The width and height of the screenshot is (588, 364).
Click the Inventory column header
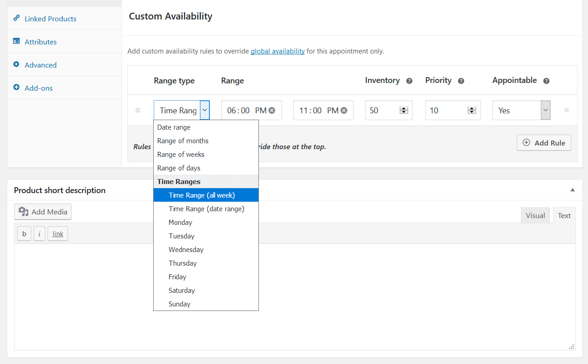(382, 80)
